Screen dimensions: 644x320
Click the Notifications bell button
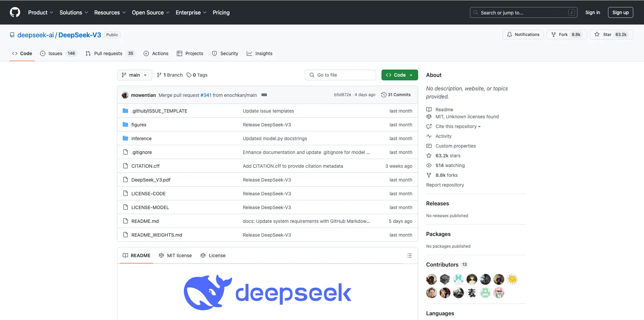pyautogui.click(x=523, y=35)
